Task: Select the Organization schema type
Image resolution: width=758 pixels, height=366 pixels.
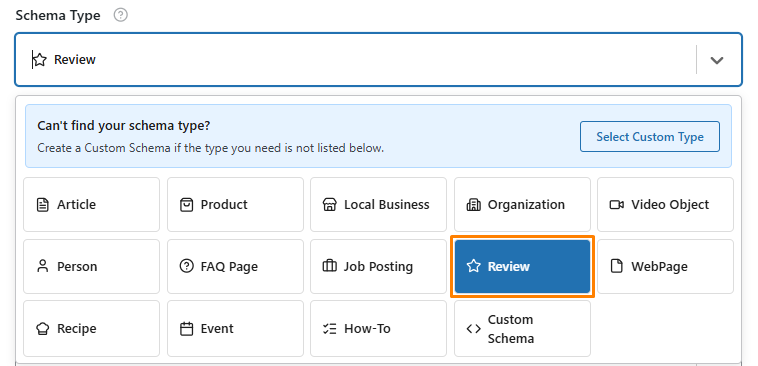Action: [522, 205]
